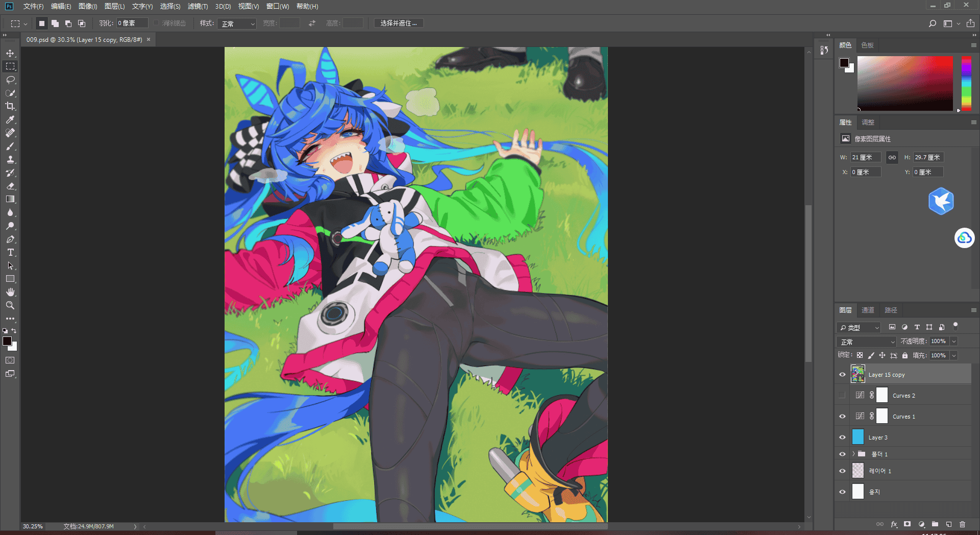
Task: Show the Curves 2 layer
Action: coord(842,395)
